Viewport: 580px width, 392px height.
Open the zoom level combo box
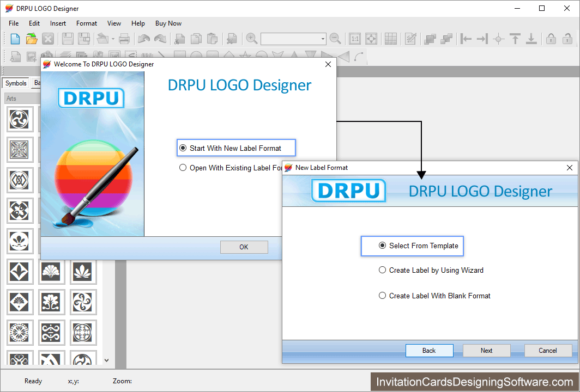(x=293, y=39)
